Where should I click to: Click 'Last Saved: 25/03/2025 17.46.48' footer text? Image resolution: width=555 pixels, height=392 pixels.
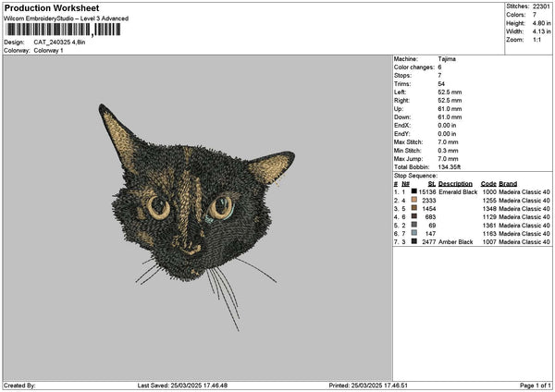[182, 386]
